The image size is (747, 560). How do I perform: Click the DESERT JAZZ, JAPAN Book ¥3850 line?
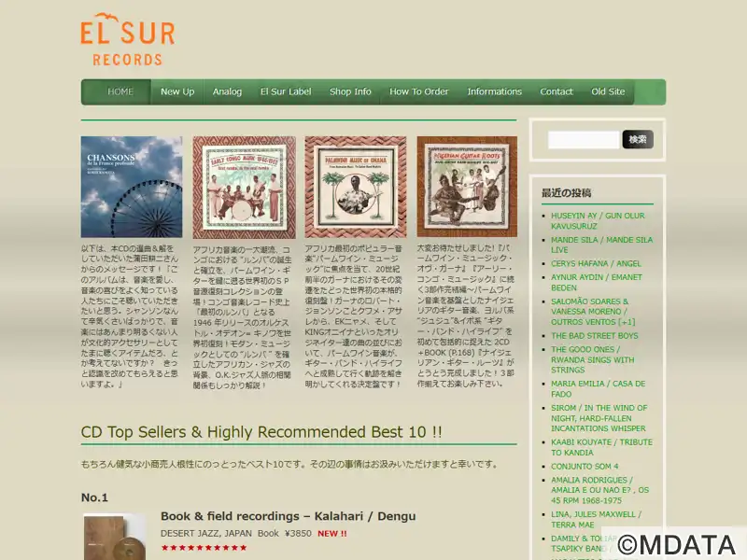(236, 533)
